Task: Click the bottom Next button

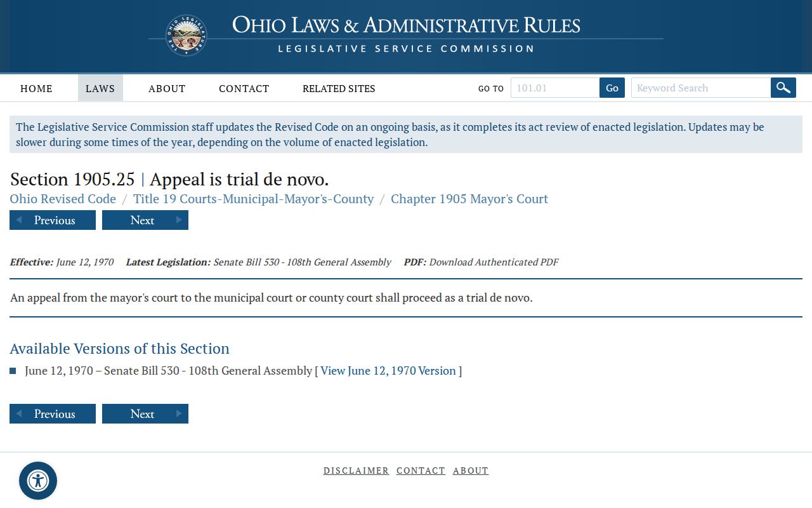Action: tap(145, 414)
